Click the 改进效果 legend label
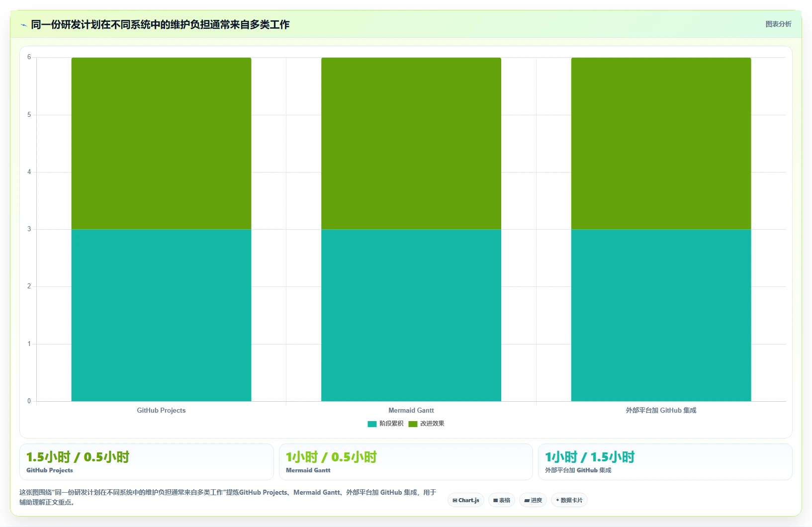812x527 pixels. coord(432,424)
